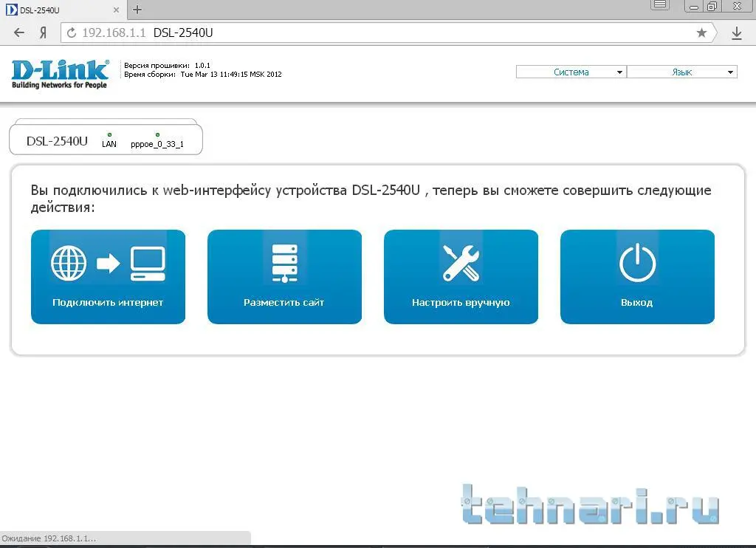Minimize the browser window
Image resolution: width=756 pixels, height=548 pixels.
[x=694, y=6]
